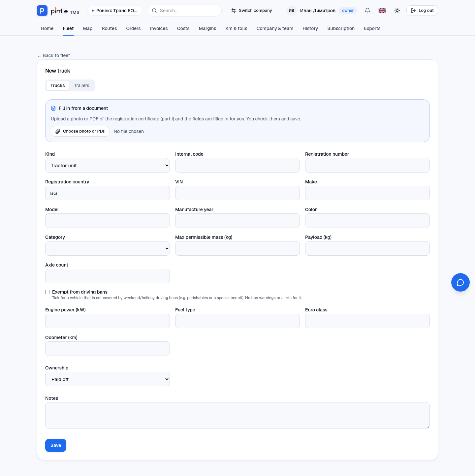
Task: Open the Ронекс Транс company selector
Action: click(x=115, y=11)
